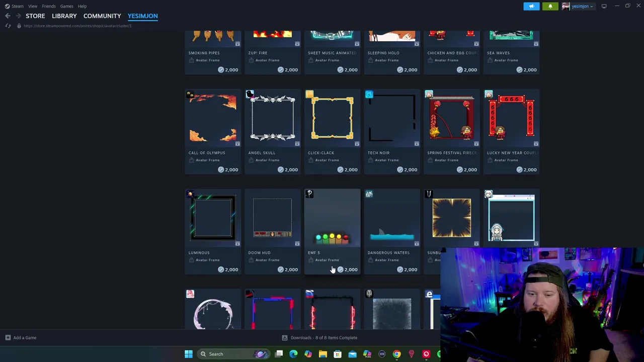Open Google Chrome from the taskbar
Screen dimensions: 644x362
[396, 354]
